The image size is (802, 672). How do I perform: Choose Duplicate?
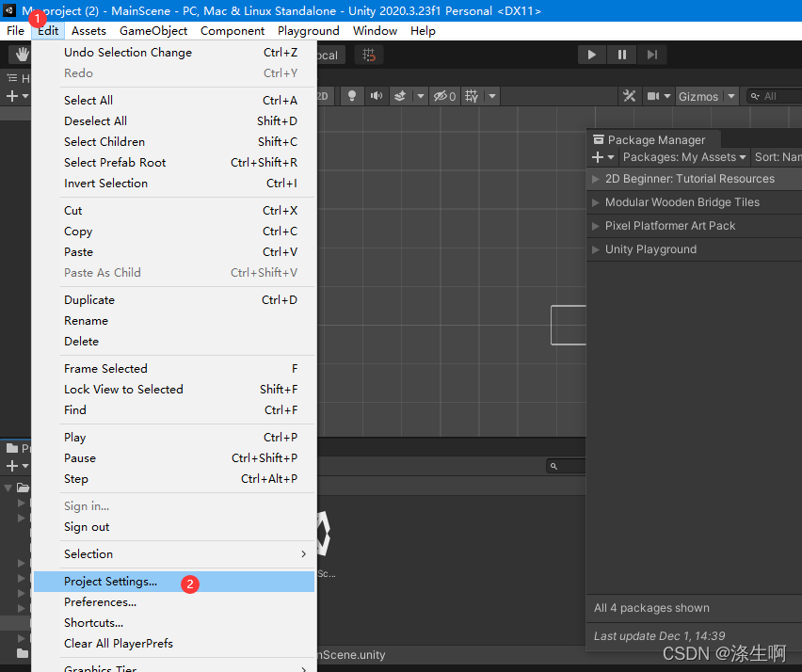tap(174, 299)
